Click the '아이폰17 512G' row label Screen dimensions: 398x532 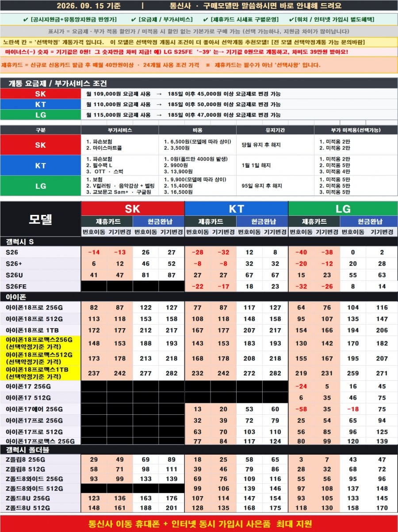pos(41,398)
